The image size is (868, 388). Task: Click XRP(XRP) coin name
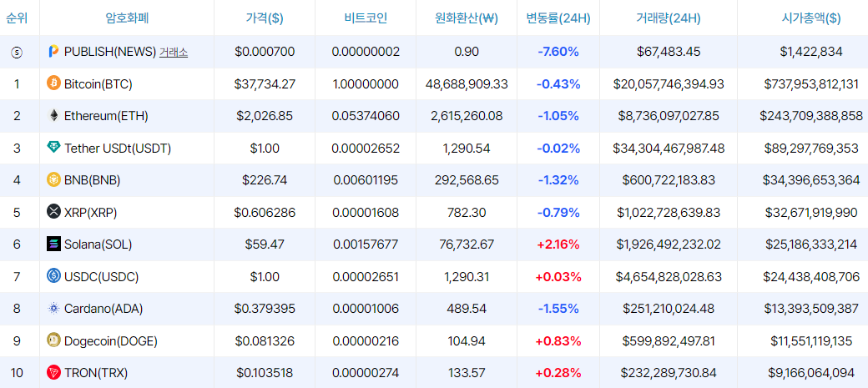click(90, 213)
